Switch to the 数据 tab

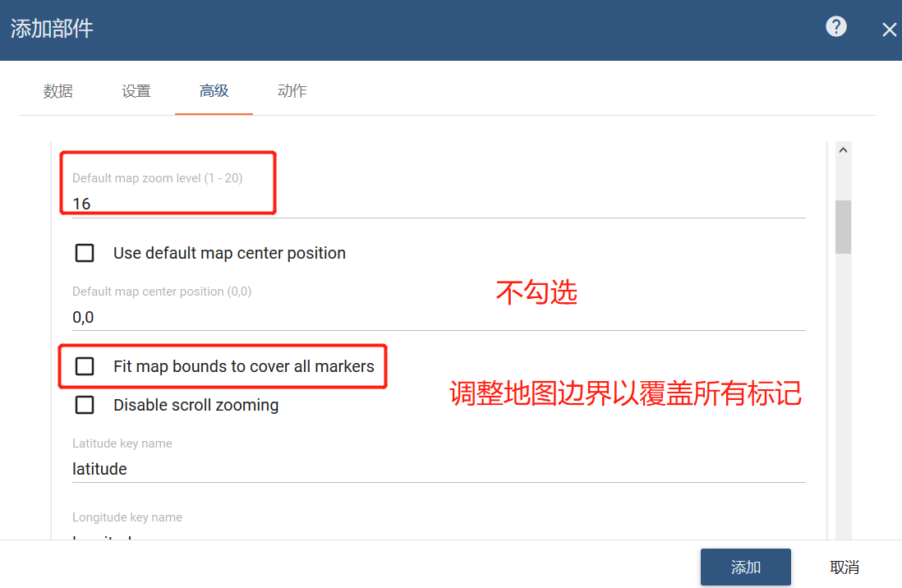point(58,91)
